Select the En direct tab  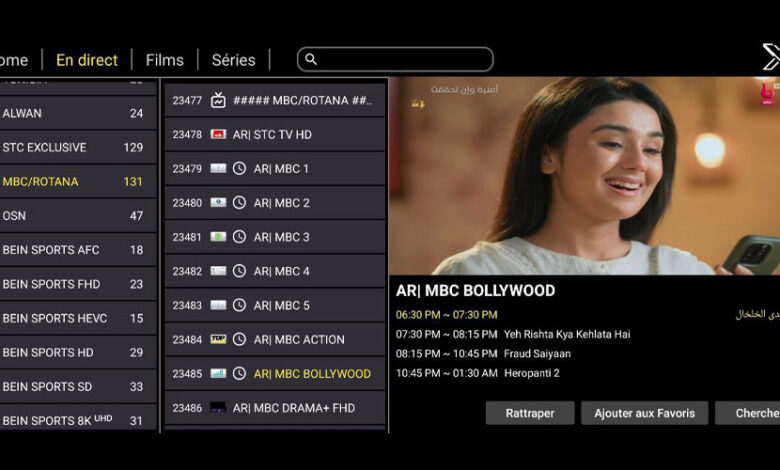(87, 60)
